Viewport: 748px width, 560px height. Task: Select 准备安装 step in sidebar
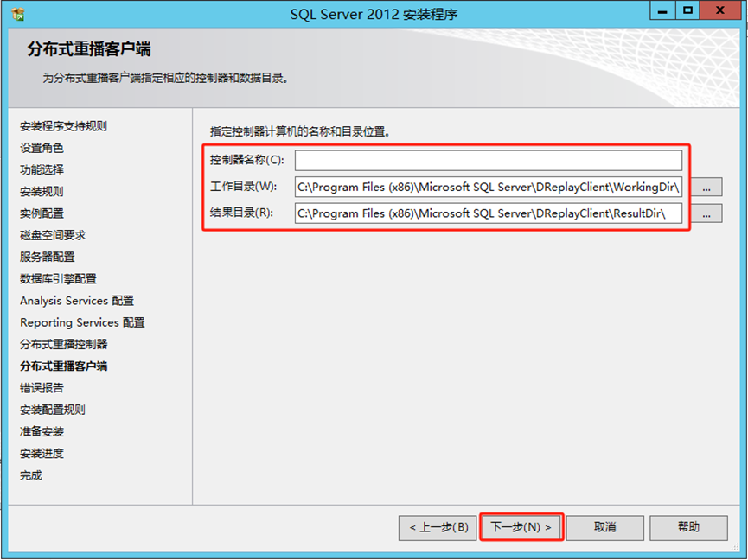tap(42, 432)
